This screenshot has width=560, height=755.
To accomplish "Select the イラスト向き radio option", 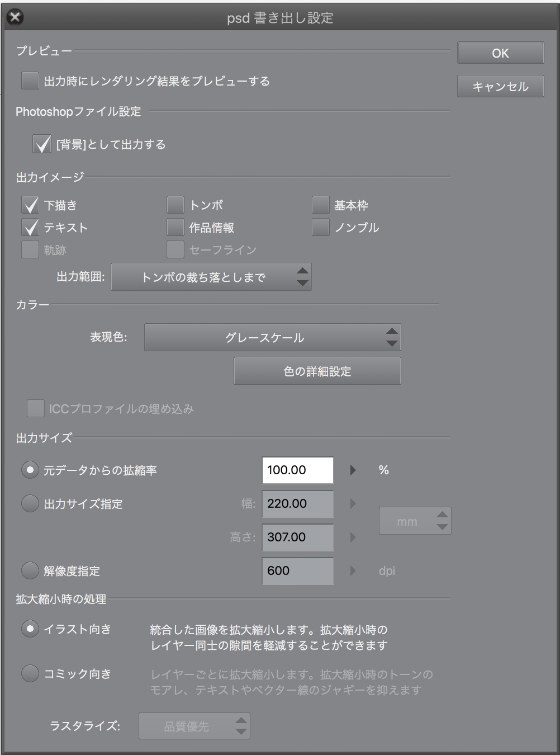I will coord(30,629).
